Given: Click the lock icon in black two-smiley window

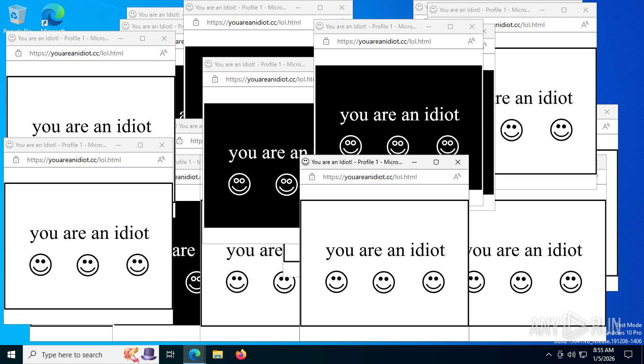Looking at the screenshot, I should coord(215,79).
